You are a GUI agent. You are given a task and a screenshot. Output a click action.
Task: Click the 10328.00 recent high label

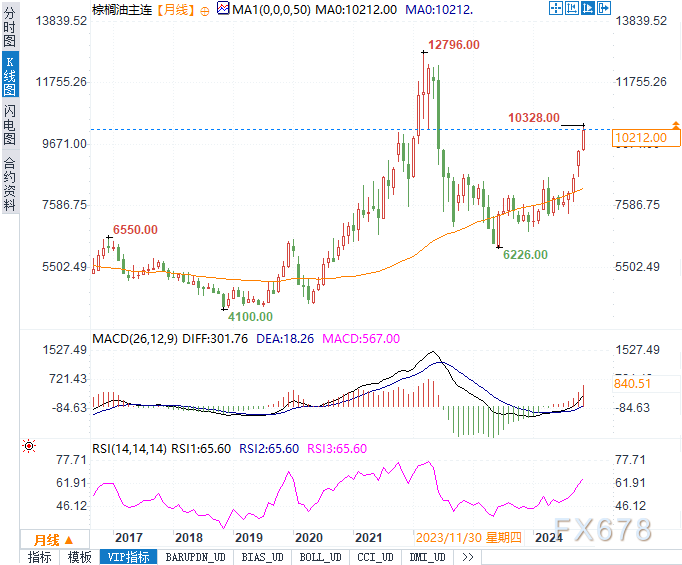point(534,118)
